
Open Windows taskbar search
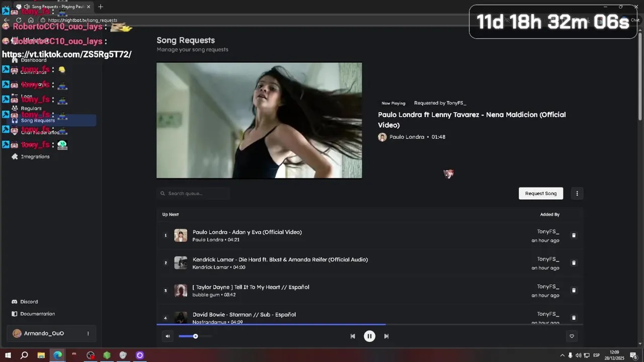[24, 355]
